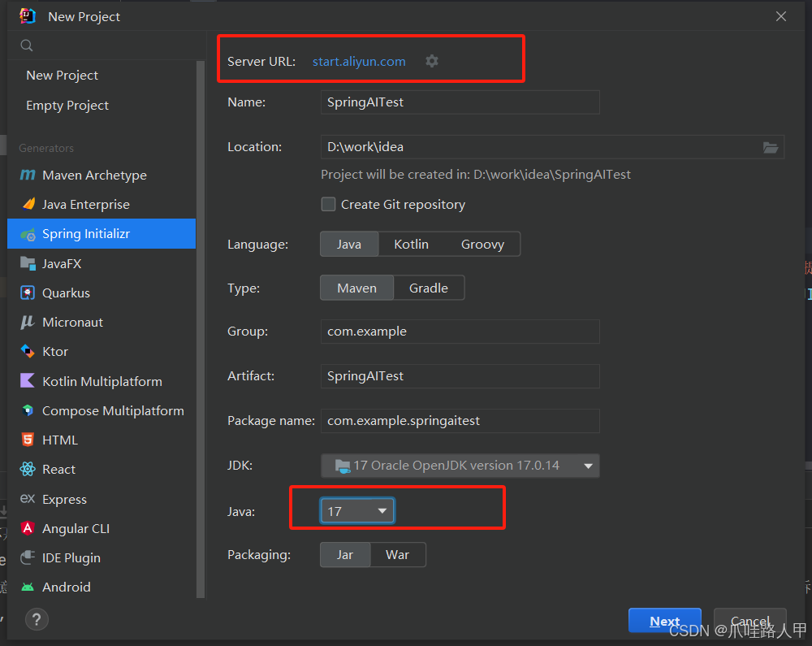Select Kotlin as the language
This screenshot has width=812, height=646.
pyautogui.click(x=411, y=244)
